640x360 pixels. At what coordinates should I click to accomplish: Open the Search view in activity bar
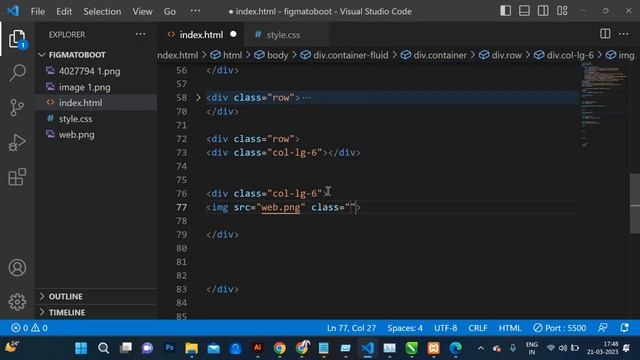pyautogui.click(x=17, y=73)
